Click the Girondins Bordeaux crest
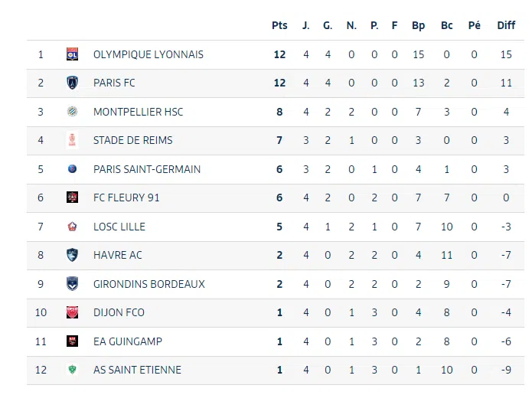Viewport: 532px width, 395px height. [x=72, y=284]
